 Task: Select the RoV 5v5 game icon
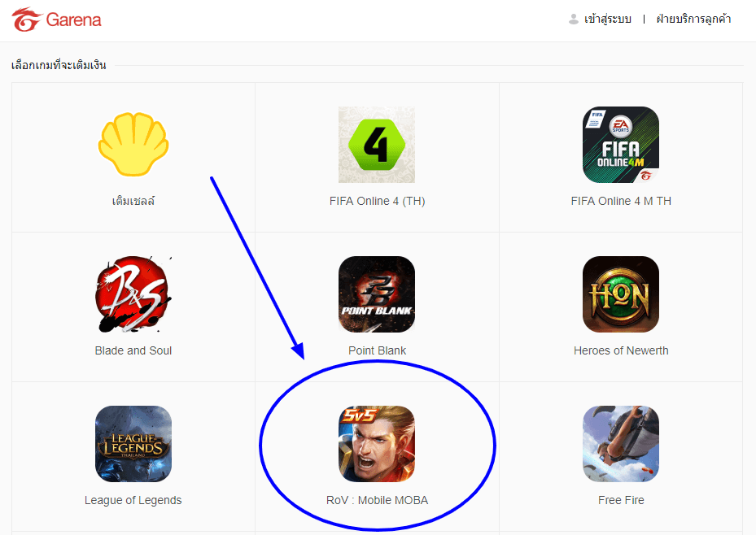377,444
